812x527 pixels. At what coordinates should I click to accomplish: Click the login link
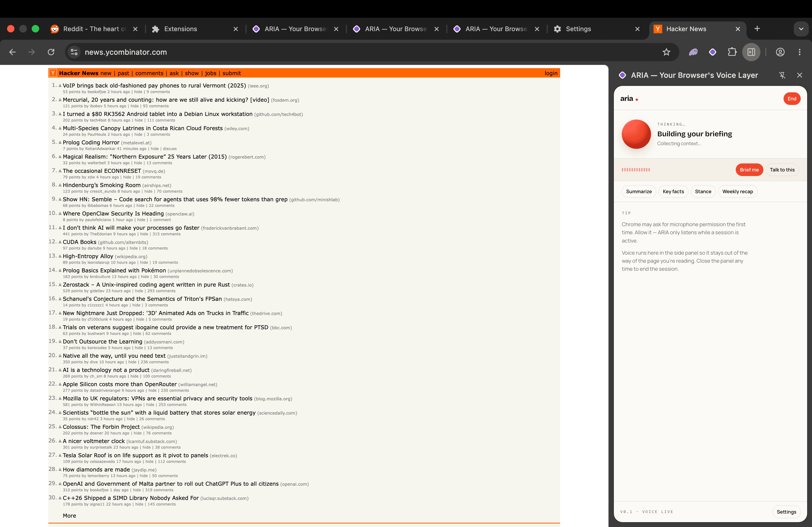551,73
